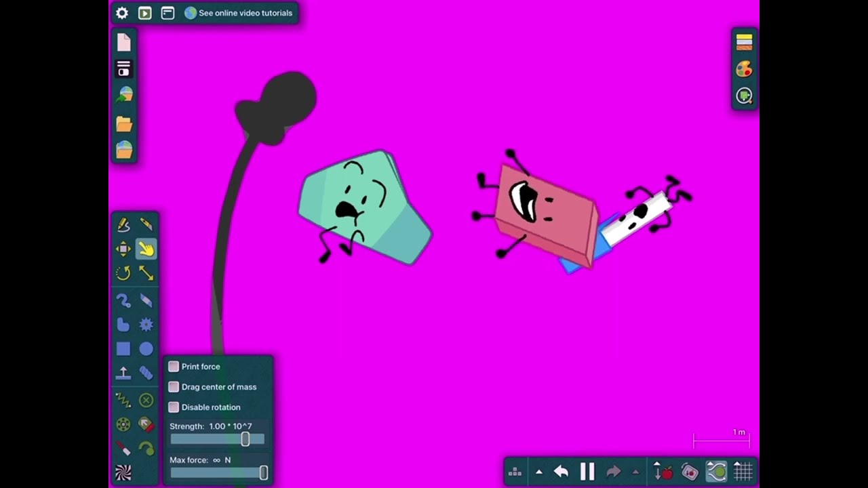868x488 pixels.
Task: Select the Thruster tool
Action: coord(146,424)
